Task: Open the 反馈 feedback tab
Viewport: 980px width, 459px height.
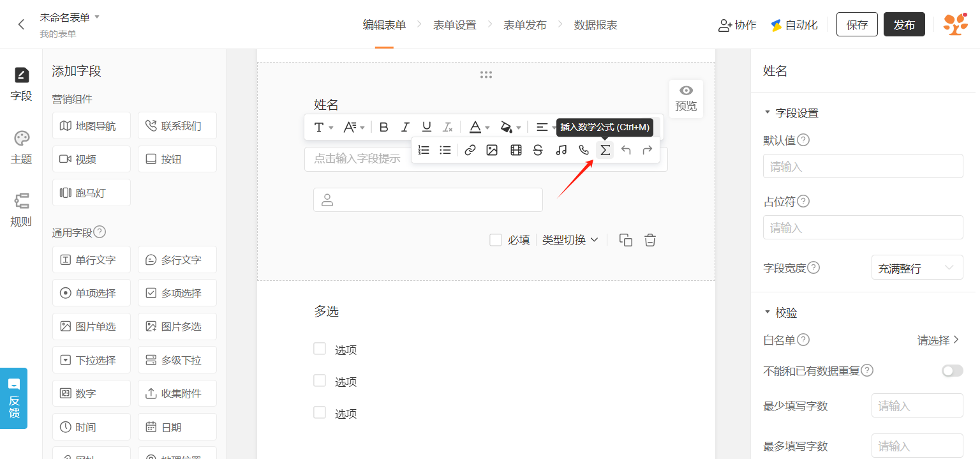Action: pos(14,398)
